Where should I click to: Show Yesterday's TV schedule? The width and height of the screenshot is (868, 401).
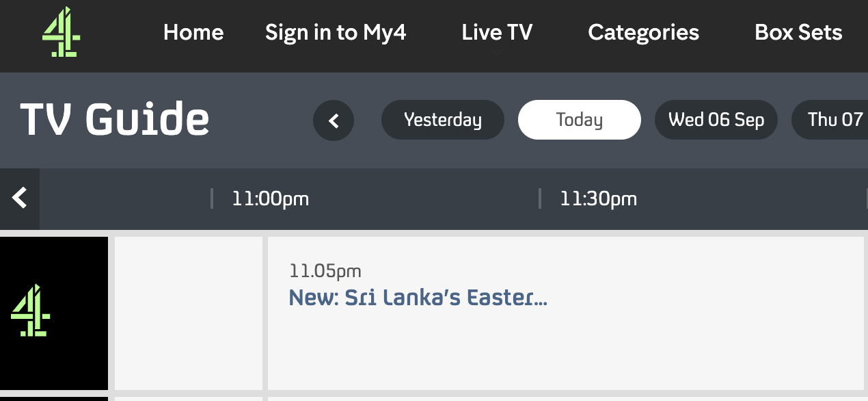point(443,120)
